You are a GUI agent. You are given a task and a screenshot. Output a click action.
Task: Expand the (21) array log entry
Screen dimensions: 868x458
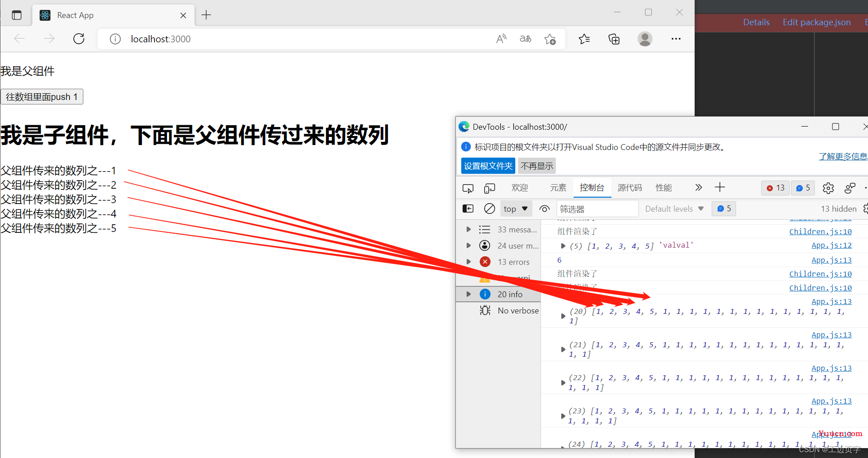563,349
